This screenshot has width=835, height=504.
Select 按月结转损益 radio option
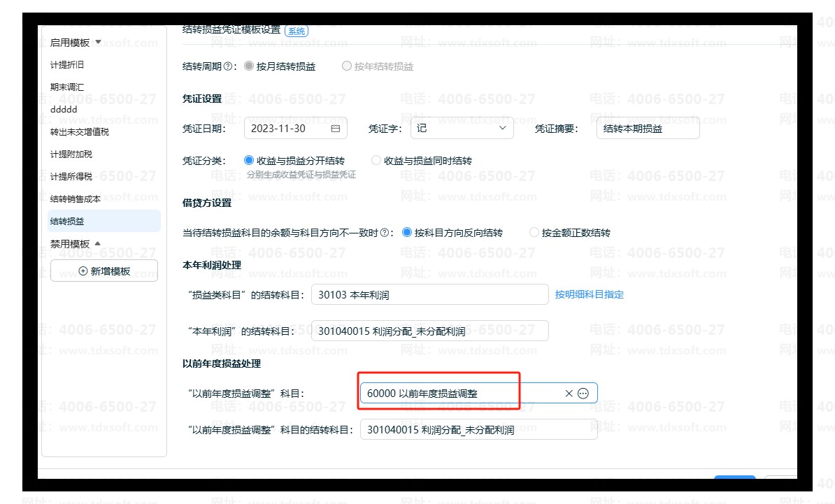249,66
